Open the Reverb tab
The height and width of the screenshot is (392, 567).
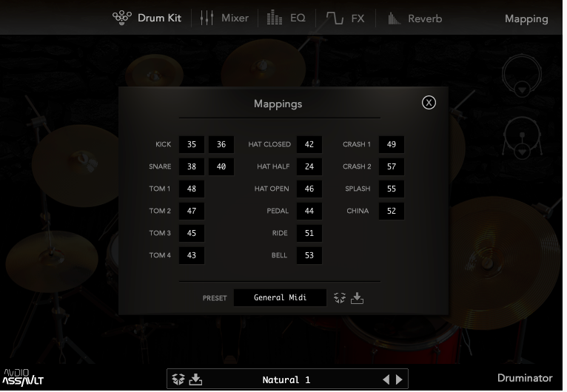click(415, 18)
